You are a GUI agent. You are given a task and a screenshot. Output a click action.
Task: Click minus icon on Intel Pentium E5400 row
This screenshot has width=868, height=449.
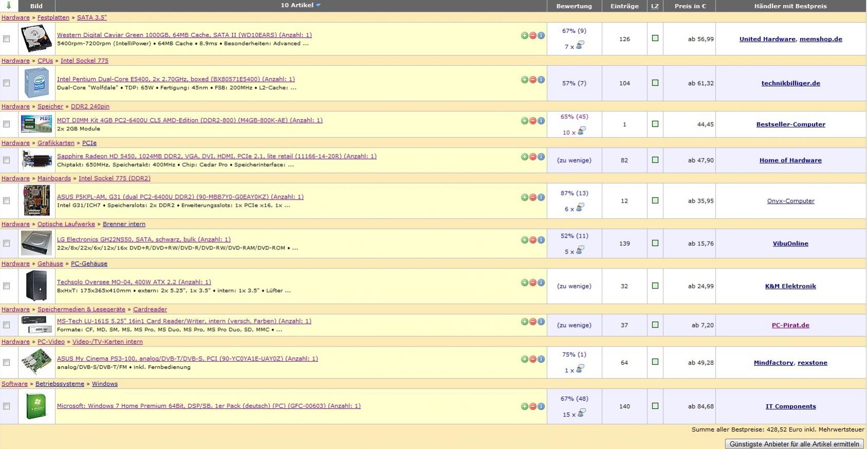click(533, 80)
